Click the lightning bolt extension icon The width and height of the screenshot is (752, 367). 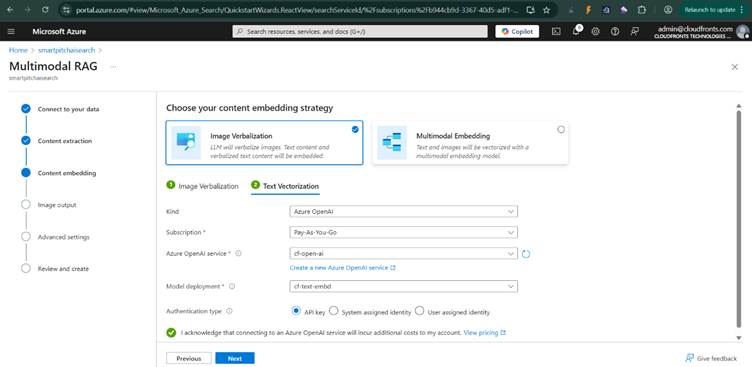point(588,10)
